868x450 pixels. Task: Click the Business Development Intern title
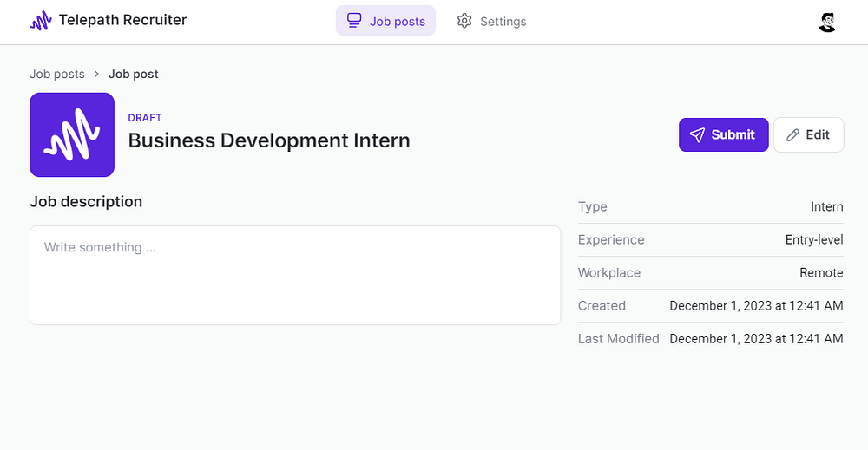tap(269, 140)
